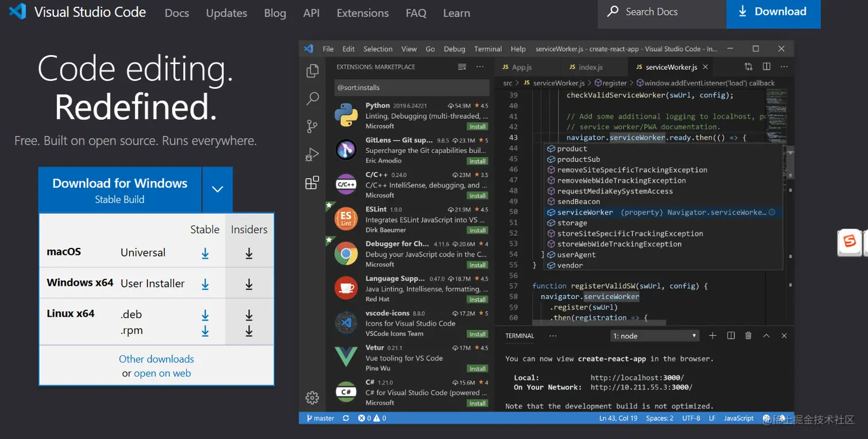Click the extensions filter list icon
This screenshot has height=439, width=868.
(x=462, y=67)
